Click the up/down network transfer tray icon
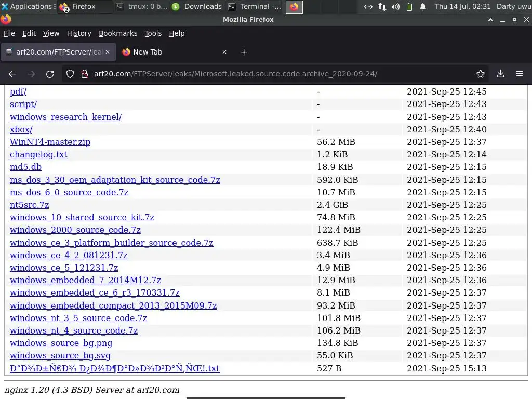532x399 pixels. pos(382,6)
